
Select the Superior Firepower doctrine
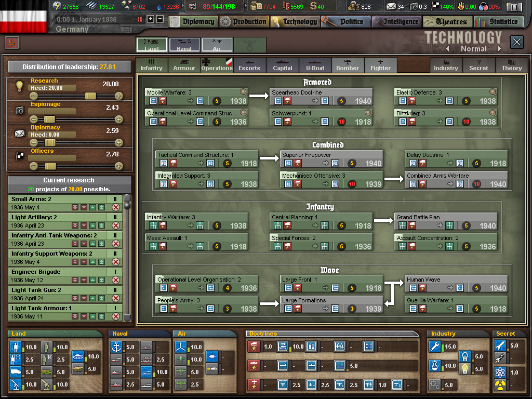click(331, 159)
